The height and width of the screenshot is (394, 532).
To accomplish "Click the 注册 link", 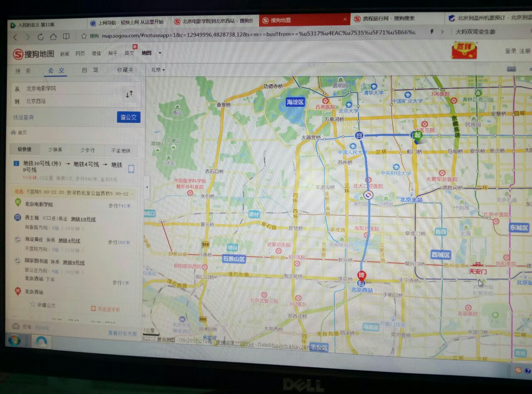I will [x=525, y=51].
